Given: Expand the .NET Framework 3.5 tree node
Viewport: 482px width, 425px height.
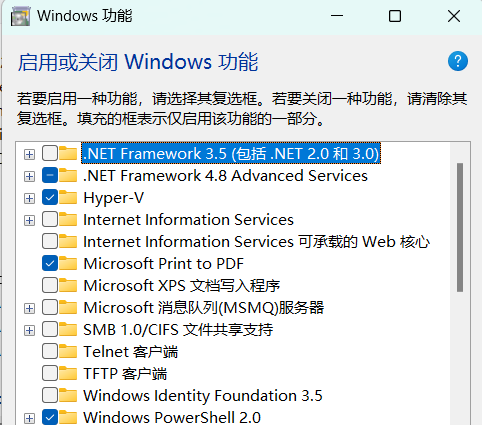Looking at the screenshot, I should click(29, 154).
